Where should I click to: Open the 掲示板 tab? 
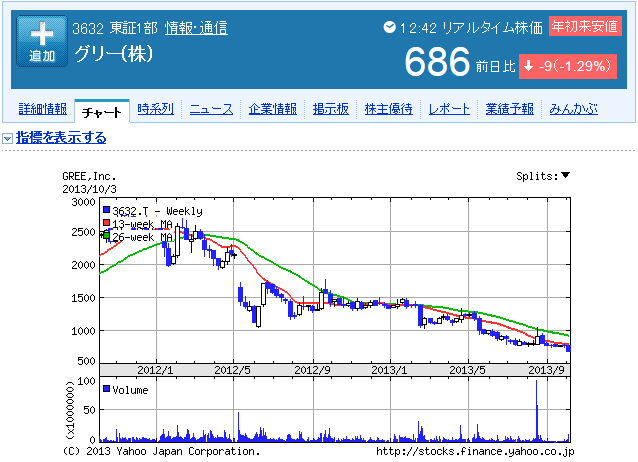[x=330, y=109]
